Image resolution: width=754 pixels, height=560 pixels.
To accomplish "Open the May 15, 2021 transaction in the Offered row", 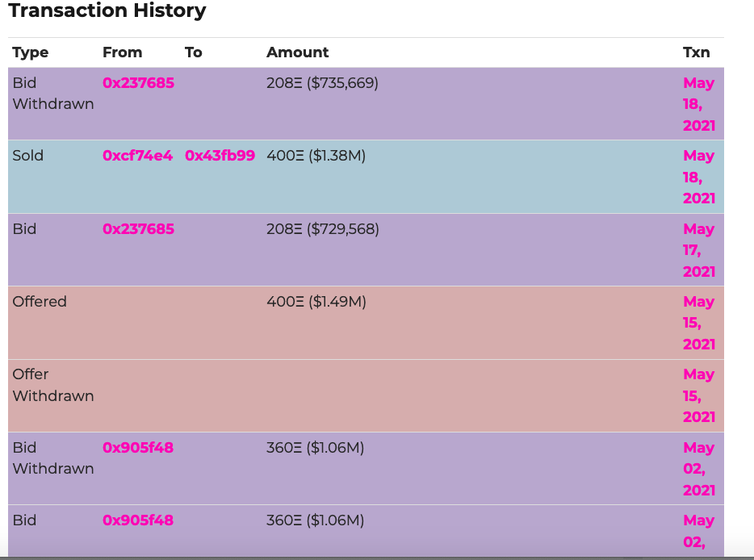I will 698,323.
